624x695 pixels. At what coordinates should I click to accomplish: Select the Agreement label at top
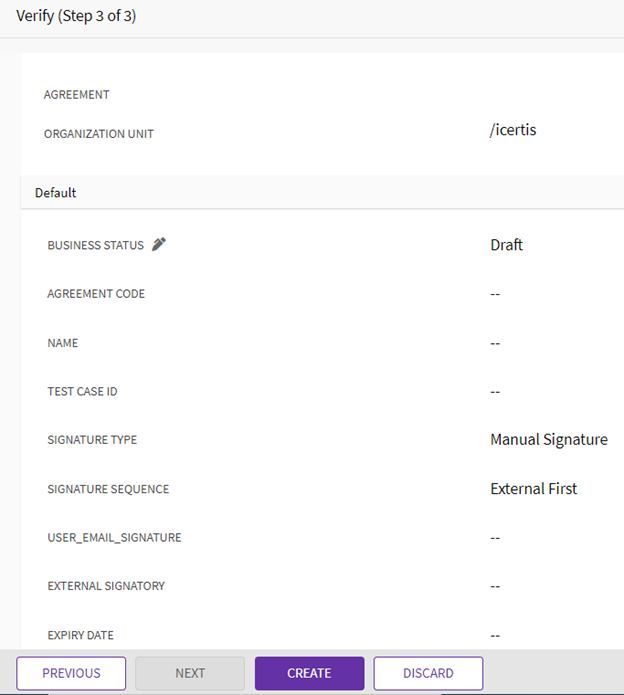[x=77, y=95]
